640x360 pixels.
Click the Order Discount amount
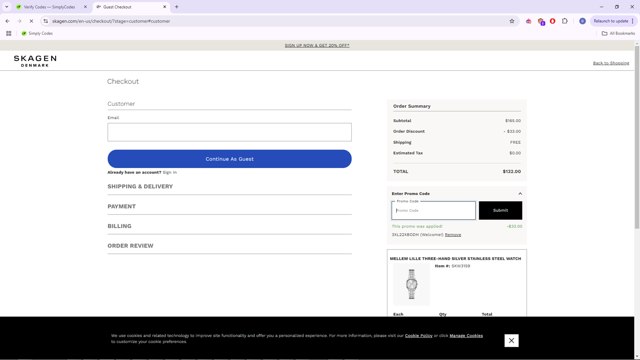pos(512,131)
